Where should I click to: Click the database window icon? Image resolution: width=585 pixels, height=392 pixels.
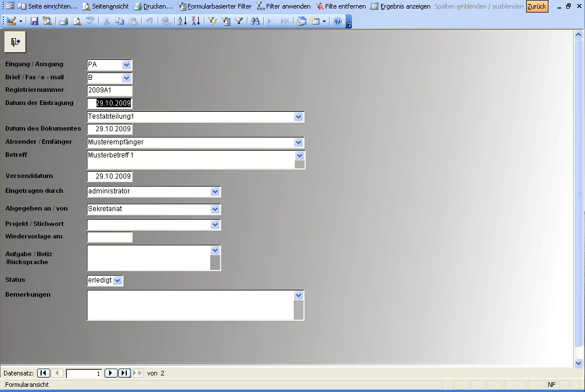coord(302,21)
